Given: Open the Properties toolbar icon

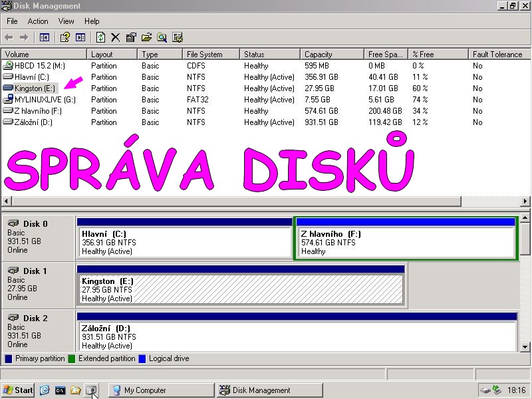Looking at the screenshot, I should point(131,37).
